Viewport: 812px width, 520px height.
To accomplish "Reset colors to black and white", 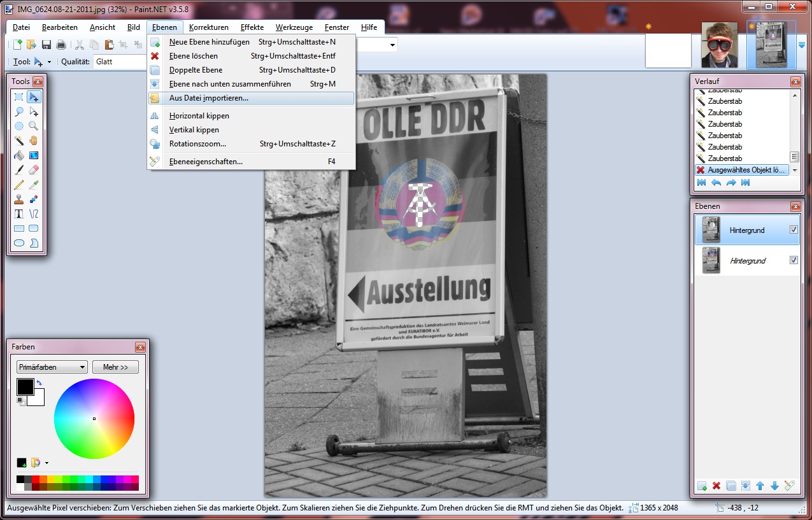I will coord(20,400).
